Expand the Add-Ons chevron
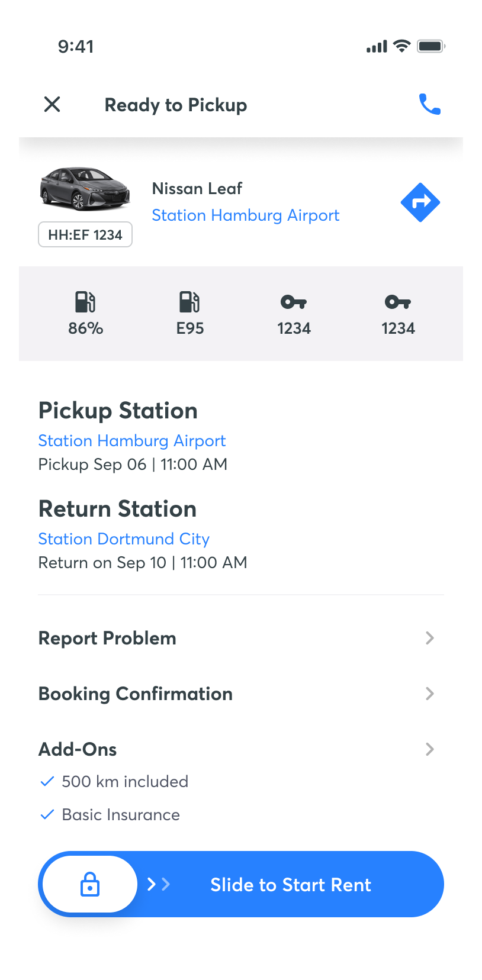This screenshot has width=482, height=980. point(430,749)
